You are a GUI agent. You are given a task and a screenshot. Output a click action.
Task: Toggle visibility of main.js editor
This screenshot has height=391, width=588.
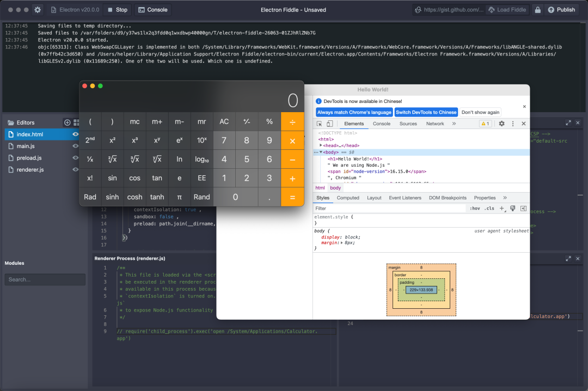76,146
